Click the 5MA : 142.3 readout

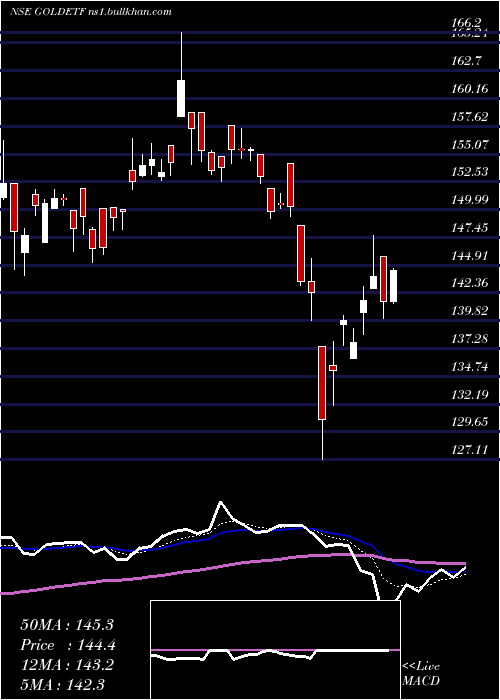62,684
